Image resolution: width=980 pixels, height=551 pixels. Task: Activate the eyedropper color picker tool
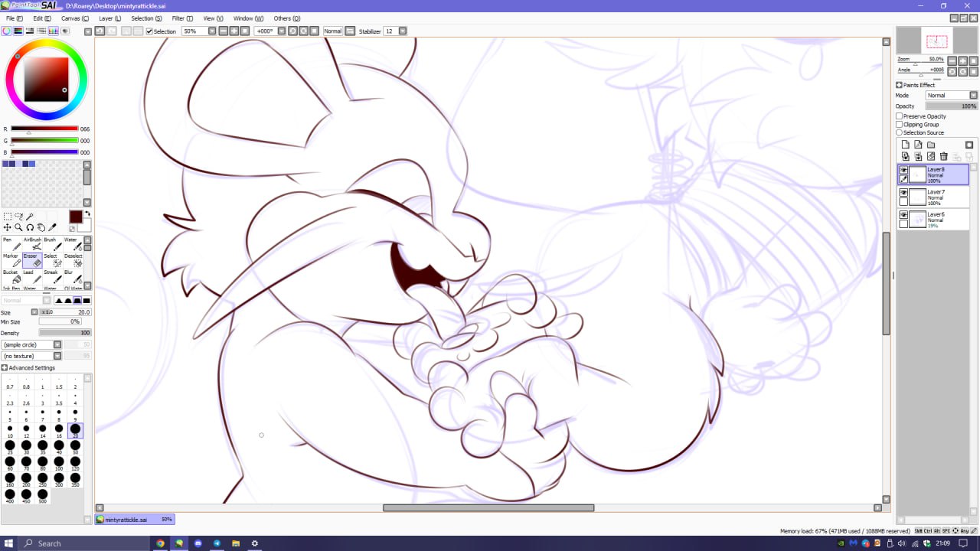tap(53, 227)
